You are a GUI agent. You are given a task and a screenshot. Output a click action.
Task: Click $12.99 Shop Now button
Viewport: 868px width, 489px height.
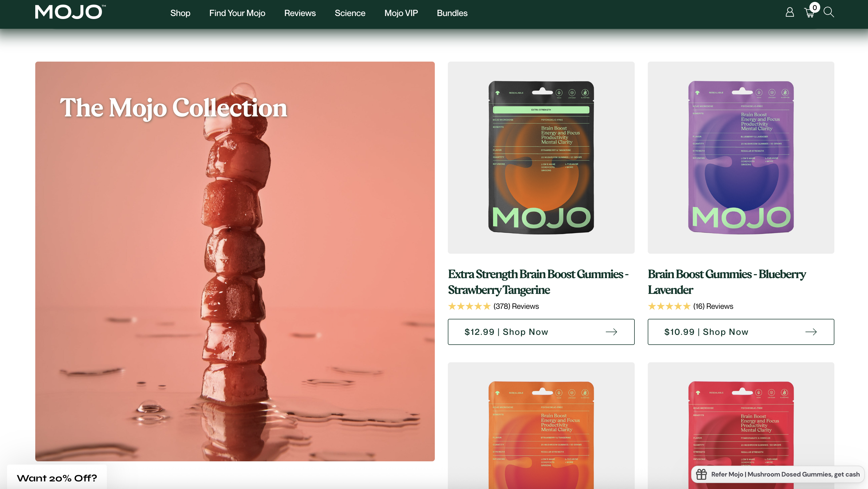coord(506,332)
